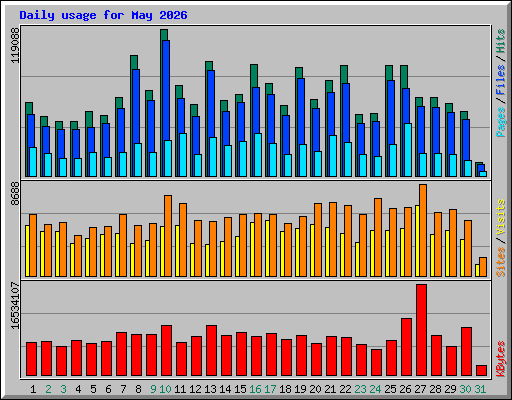Click the cyan pages bar for day 1

[33, 162]
